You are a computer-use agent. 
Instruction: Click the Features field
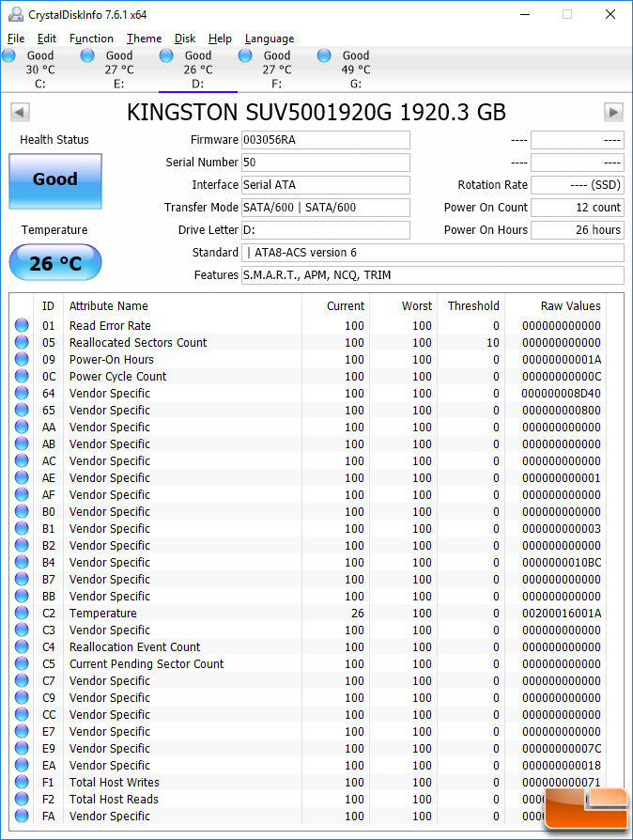(433, 274)
